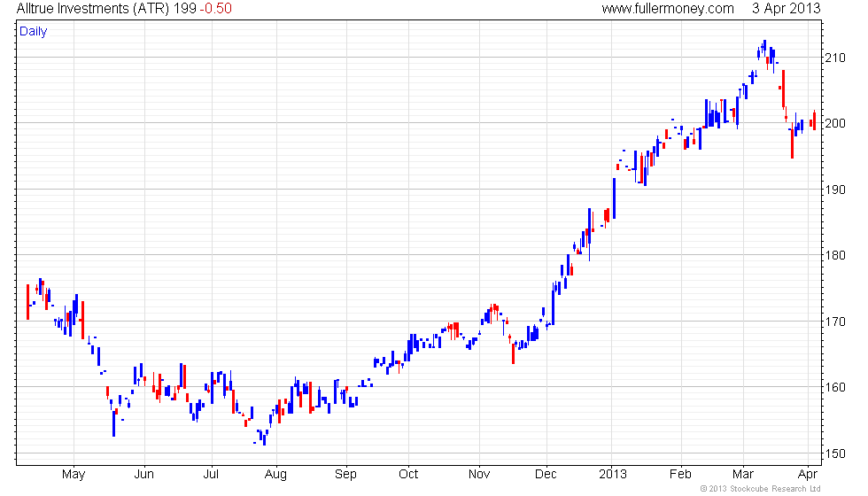This screenshot has height=496, width=868.
Task: Click the 180 price axis label
Action: [x=834, y=255]
